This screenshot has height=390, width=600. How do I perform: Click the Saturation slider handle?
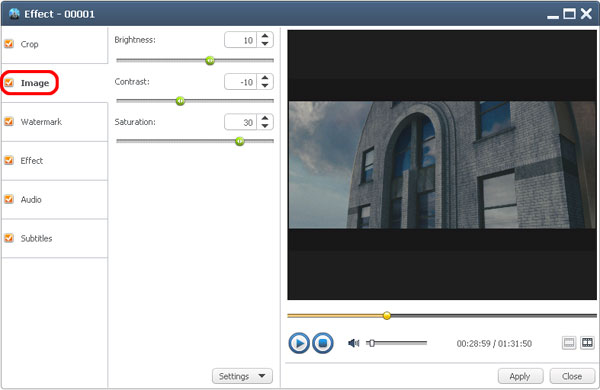coord(240,141)
